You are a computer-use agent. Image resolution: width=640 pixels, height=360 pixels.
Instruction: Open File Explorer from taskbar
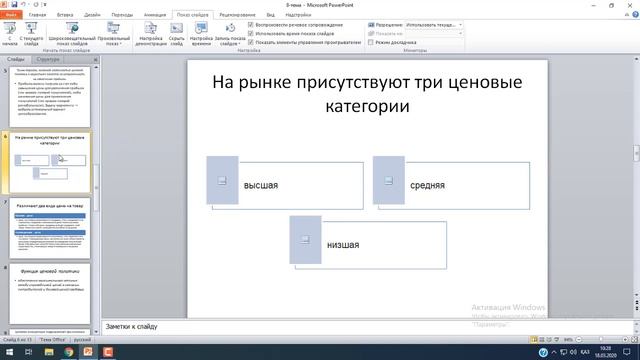coord(49,352)
